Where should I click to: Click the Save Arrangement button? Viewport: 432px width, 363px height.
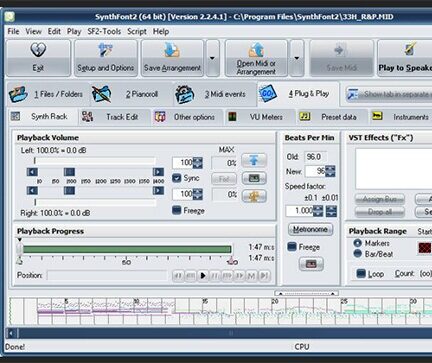click(172, 58)
